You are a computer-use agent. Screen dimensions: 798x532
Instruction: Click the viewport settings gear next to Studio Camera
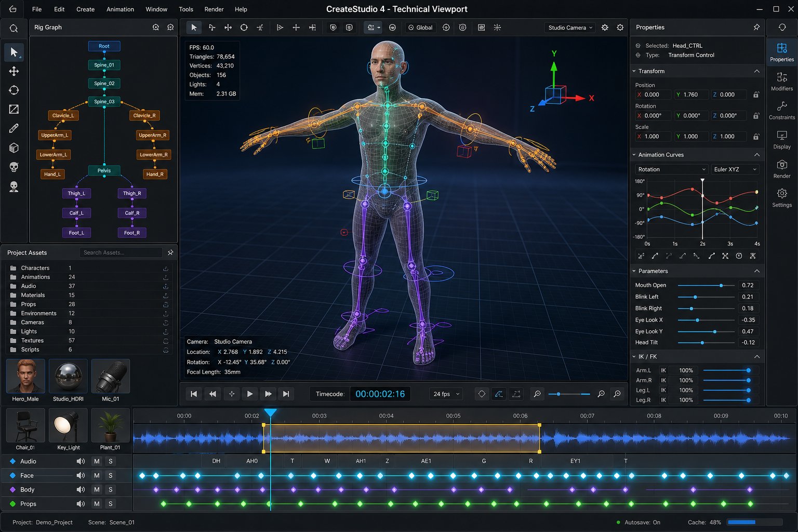coord(605,28)
